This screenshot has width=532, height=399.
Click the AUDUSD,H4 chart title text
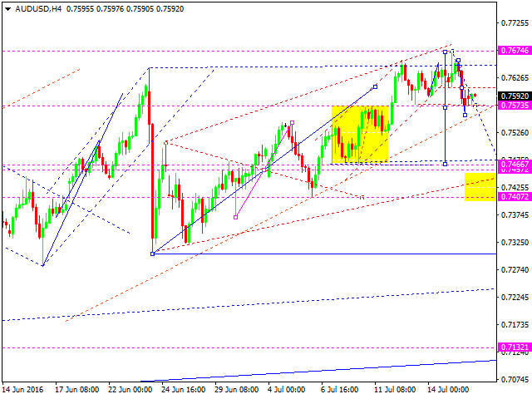point(38,9)
